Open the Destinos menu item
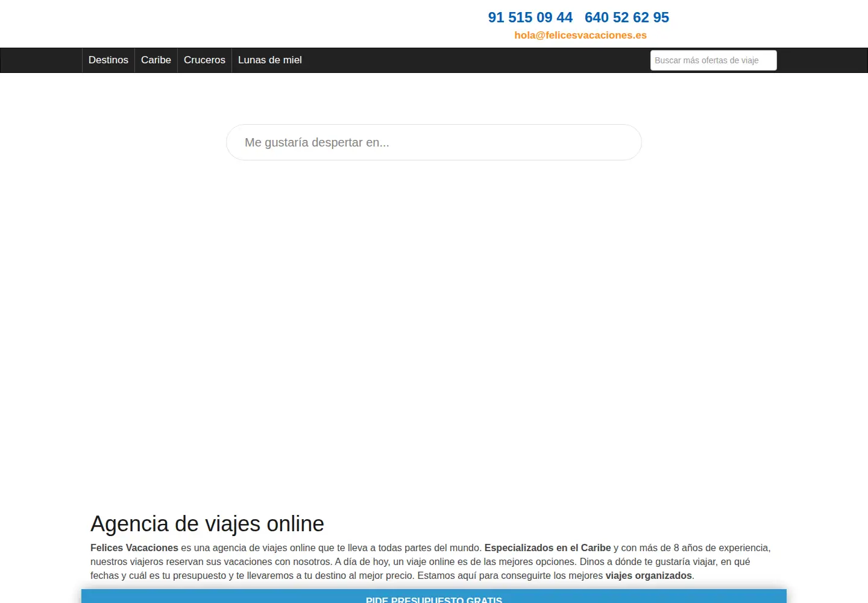Viewport: 868px width, 603px height. point(108,60)
